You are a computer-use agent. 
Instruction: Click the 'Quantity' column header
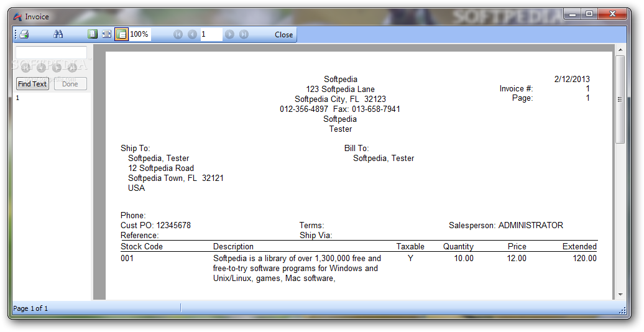(458, 247)
